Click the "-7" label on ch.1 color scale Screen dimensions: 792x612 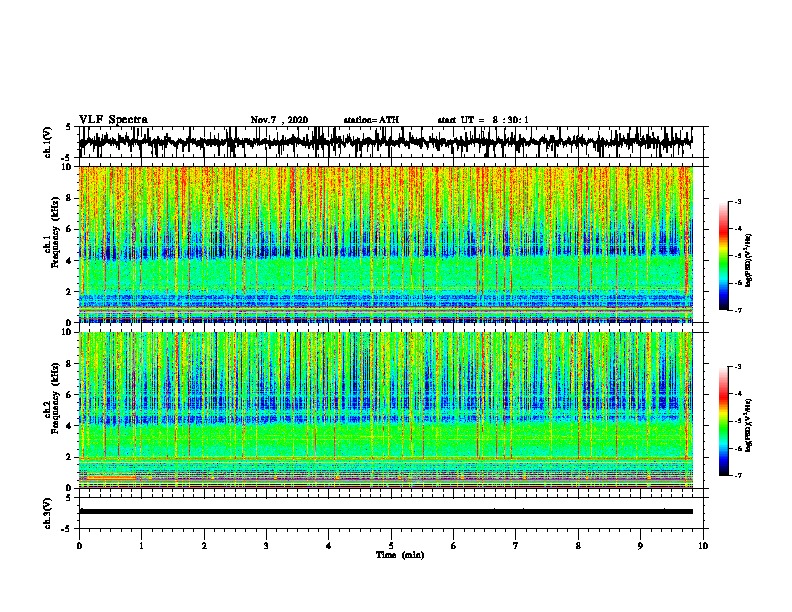737,310
